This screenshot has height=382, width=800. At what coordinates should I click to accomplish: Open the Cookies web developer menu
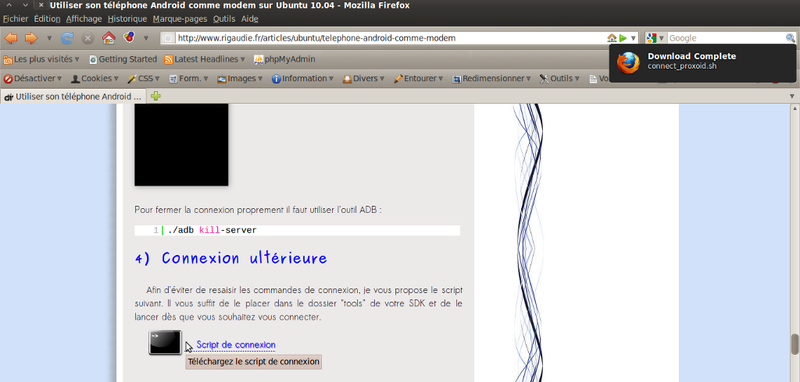click(x=94, y=79)
